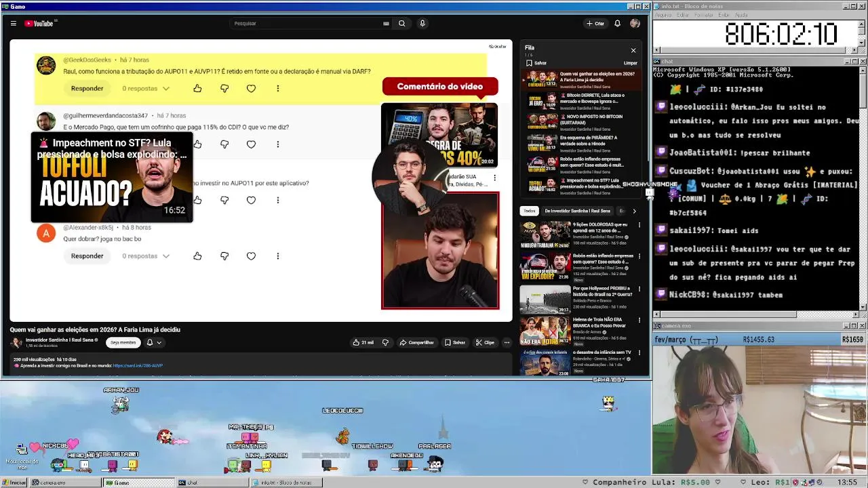Start voice search with the microphone icon
The height and width of the screenshot is (488, 868).
[422, 23]
